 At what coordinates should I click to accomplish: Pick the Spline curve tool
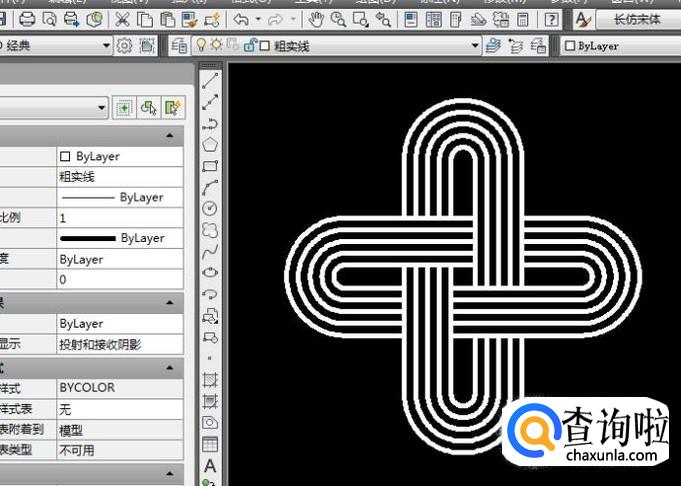pyautogui.click(x=210, y=250)
